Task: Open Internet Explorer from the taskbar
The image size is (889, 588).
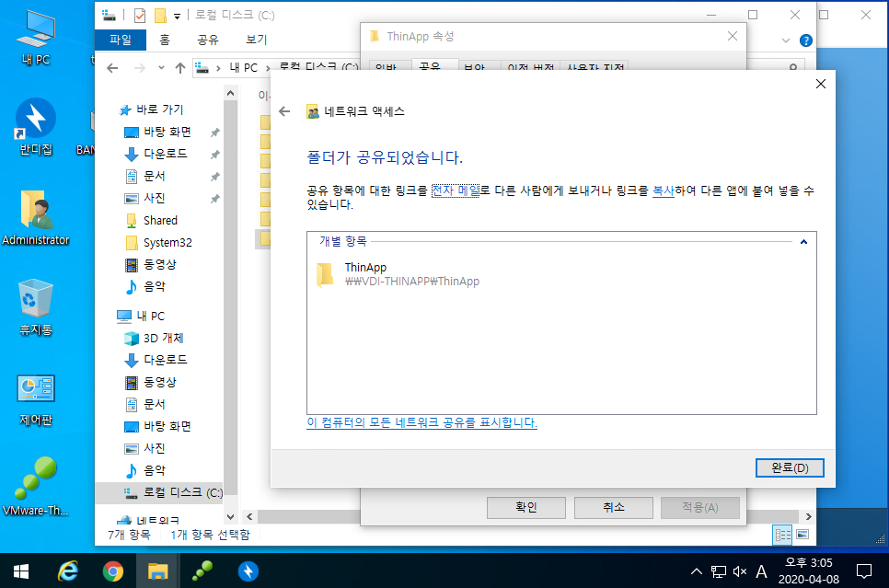Action: tap(68, 571)
